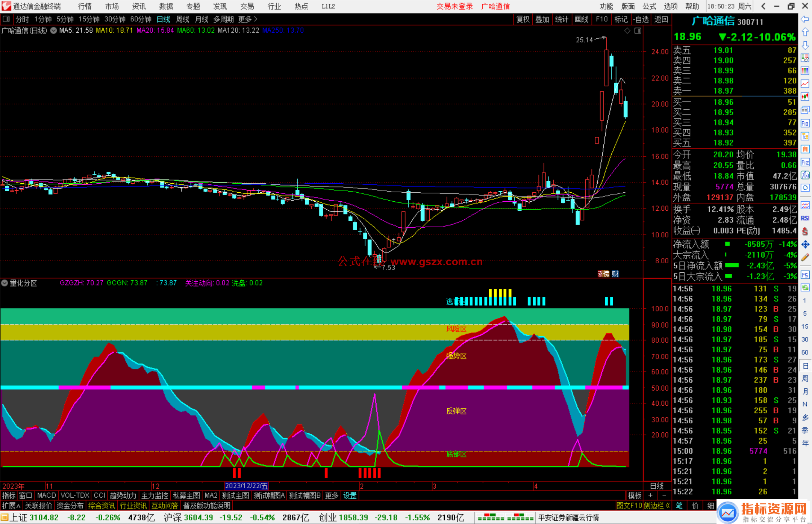Select the pencil drawing tool icon
812x524 pixels.
click(x=805, y=257)
